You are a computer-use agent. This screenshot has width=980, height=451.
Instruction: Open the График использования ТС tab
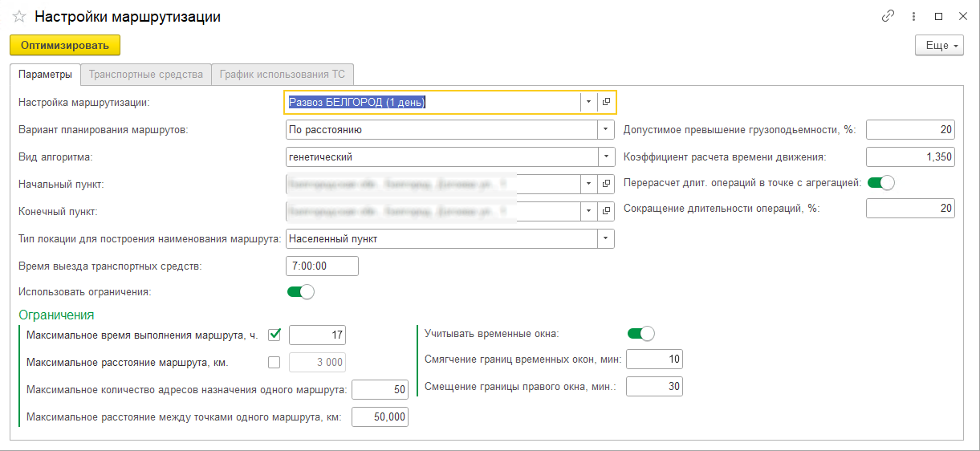pyautogui.click(x=282, y=74)
